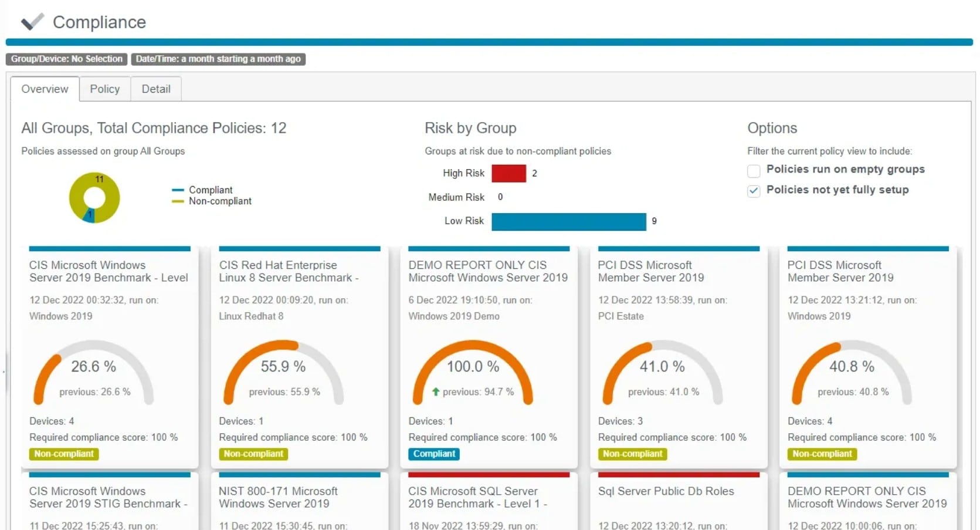This screenshot has width=980, height=530.
Task: Click the 41.0% gauge on PCI DSS Member Server
Action: pos(661,367)
